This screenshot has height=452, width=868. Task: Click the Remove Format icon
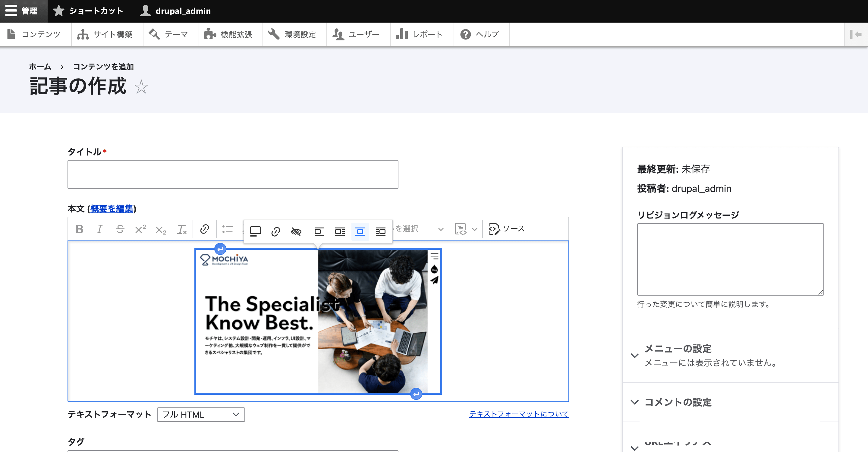(182, 229)
